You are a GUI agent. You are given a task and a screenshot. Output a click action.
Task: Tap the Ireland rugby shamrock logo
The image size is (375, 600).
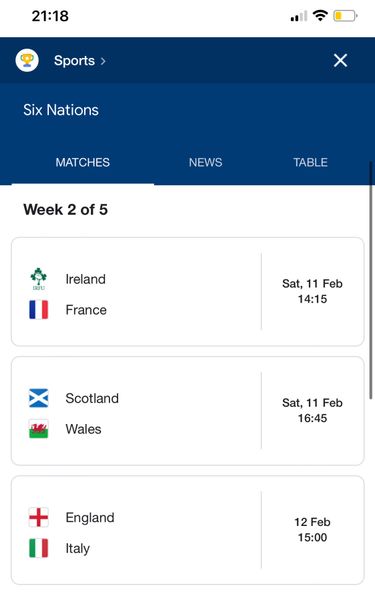(39, 279)
